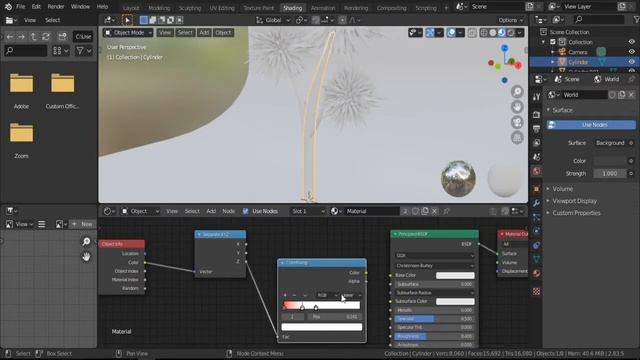Create new directory in file browser
This screenshot has height=360, width=640.
(62, 37)
